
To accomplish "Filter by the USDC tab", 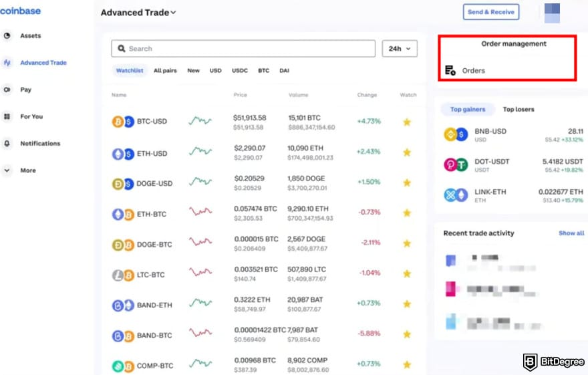I will (x=240, y=70).
